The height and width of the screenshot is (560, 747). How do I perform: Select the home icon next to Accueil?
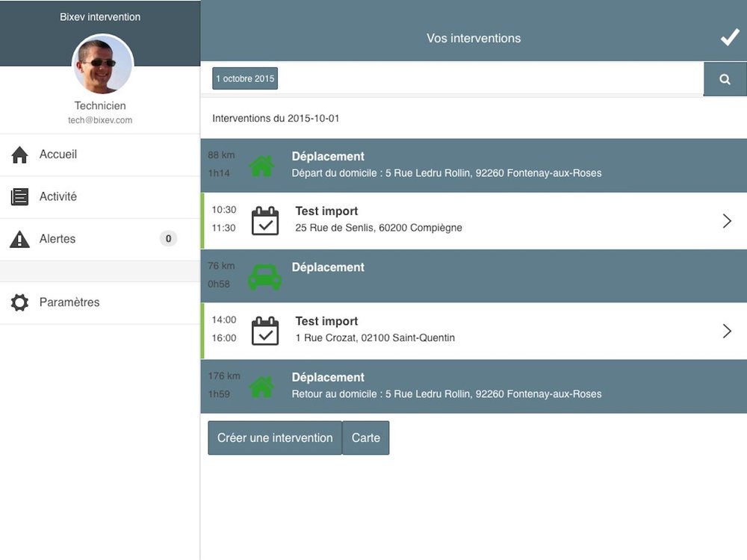[x=20, y=154]
